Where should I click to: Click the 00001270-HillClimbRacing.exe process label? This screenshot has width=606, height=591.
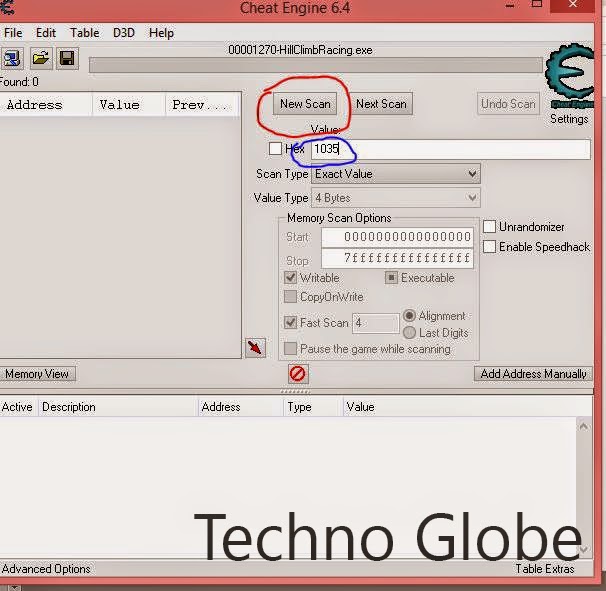click(300, 50)
